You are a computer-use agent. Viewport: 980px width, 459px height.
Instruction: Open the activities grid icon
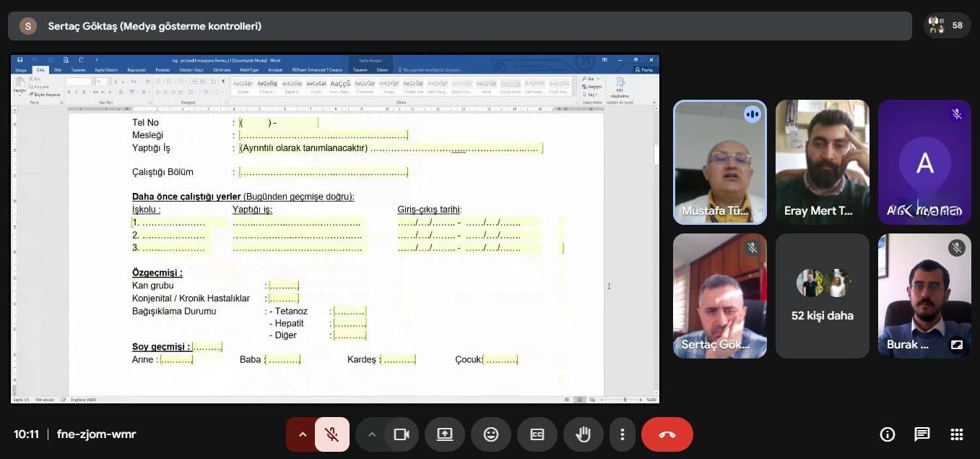pos(956,434)
